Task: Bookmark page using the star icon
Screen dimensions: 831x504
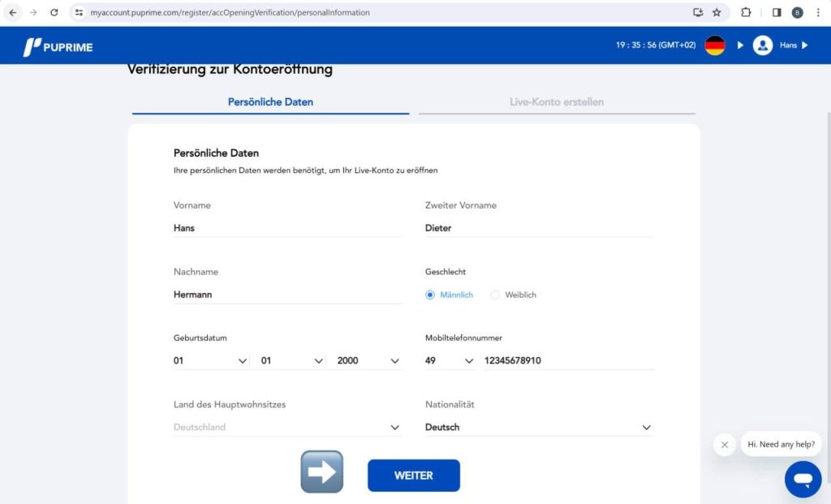Action: tap(717, 12)
